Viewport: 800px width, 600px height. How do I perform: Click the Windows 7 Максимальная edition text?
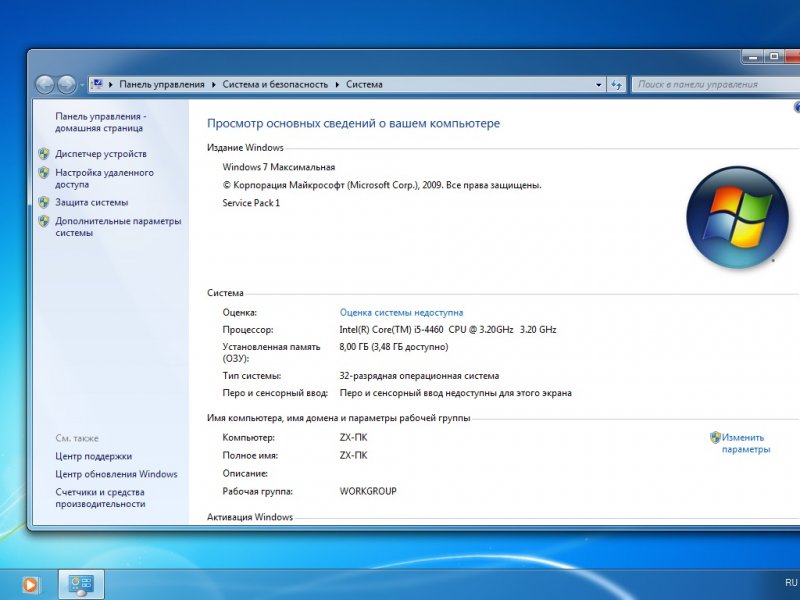point(279,167)
